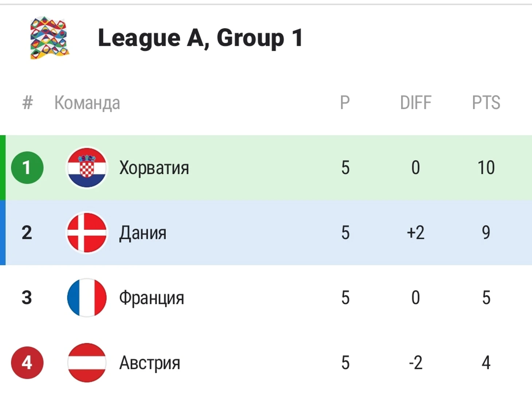Sort by the PTS column header
This screenshot has height=403, width=532.
(486, 103)
